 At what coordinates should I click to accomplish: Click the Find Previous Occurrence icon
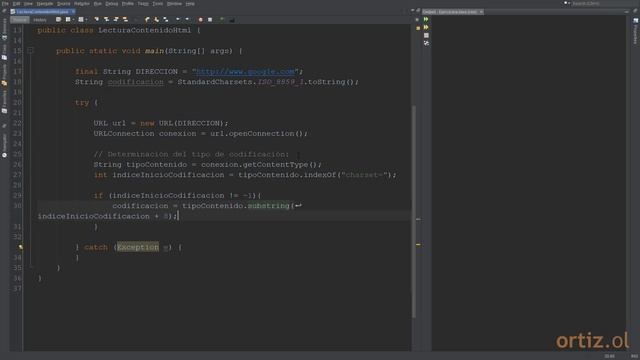[x=106, y=19]
